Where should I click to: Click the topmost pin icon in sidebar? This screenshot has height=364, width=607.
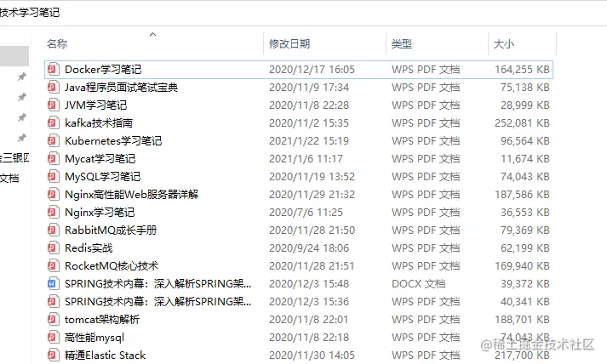click(x=22, y=77)
